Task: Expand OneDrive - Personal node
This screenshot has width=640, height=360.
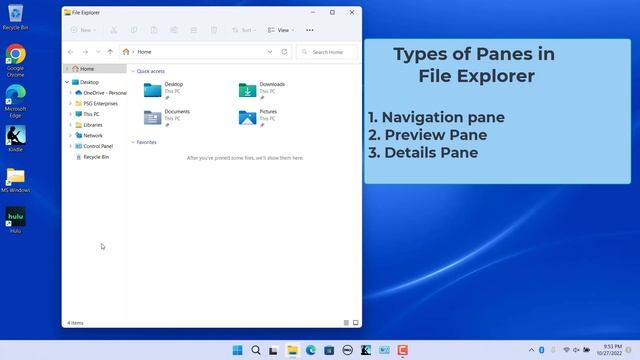Action: 71,93
